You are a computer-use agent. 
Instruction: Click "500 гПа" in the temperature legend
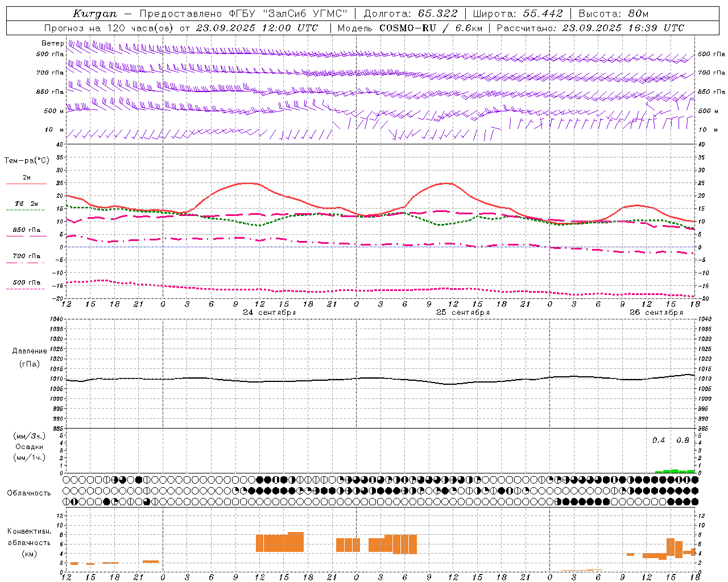tap(27, 282)
